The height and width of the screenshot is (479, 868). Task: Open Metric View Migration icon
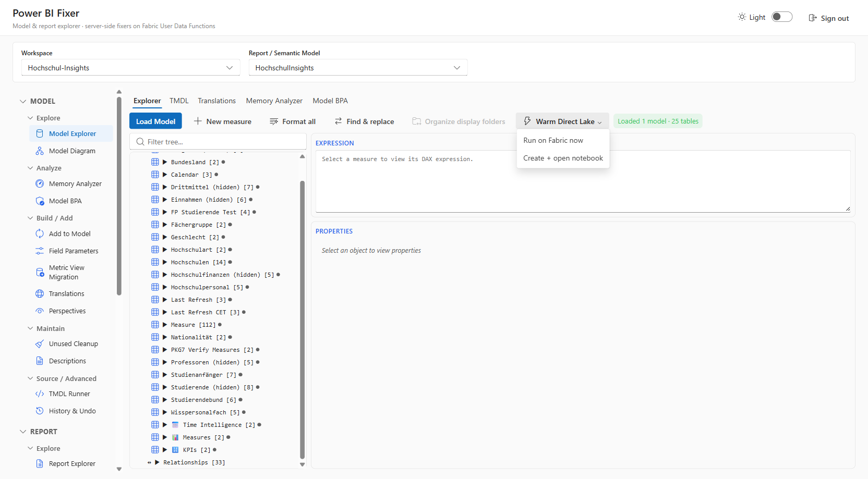point(40,272)
